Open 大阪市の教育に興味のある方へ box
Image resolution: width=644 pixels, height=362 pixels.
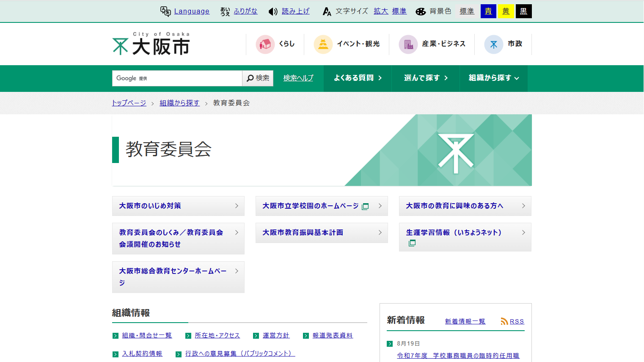[465, 206]
